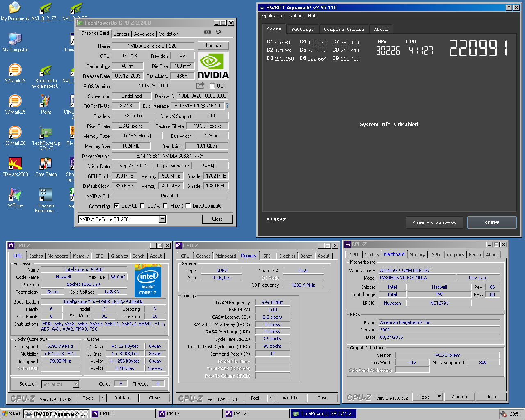Open Application menu in HWBOT Aquamark
The image size is (525, 420).
tap(273, 16)
